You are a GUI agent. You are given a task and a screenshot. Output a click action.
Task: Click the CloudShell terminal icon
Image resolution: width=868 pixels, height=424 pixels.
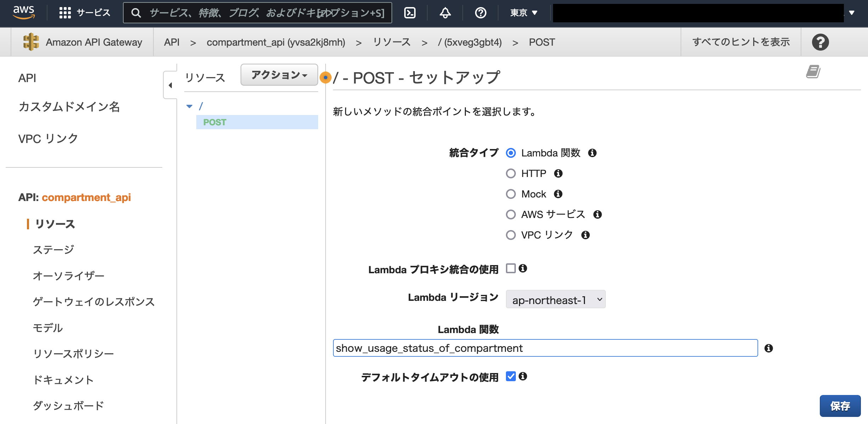coord(410,13)
